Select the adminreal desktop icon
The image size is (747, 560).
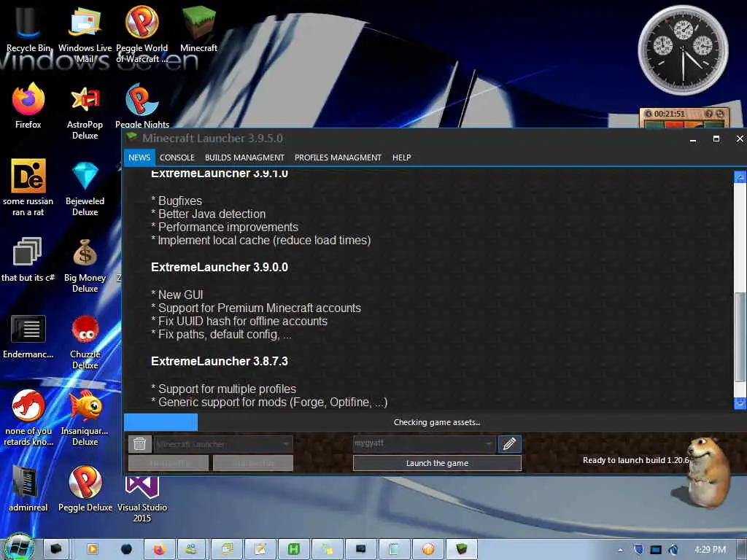click(x=28, y=489)
